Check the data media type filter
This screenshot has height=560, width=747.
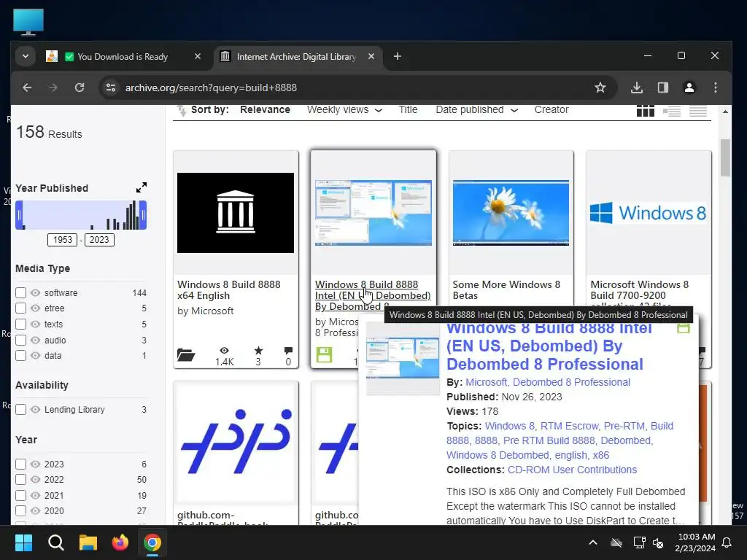click(20, 356)
